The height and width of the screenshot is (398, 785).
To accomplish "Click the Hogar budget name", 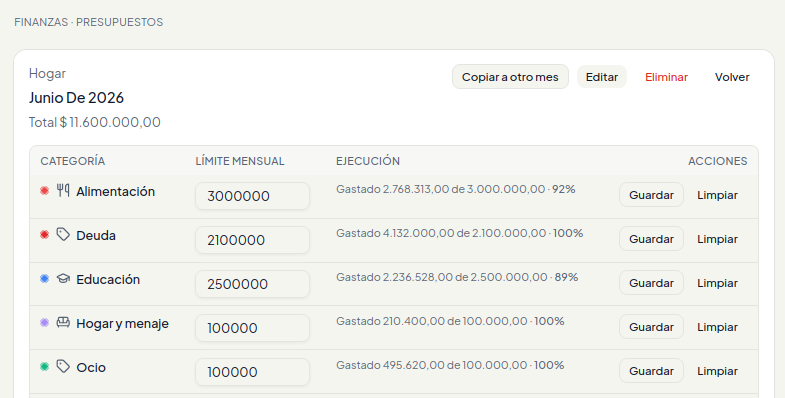I will pyautogui.click(x=48, y=74).
